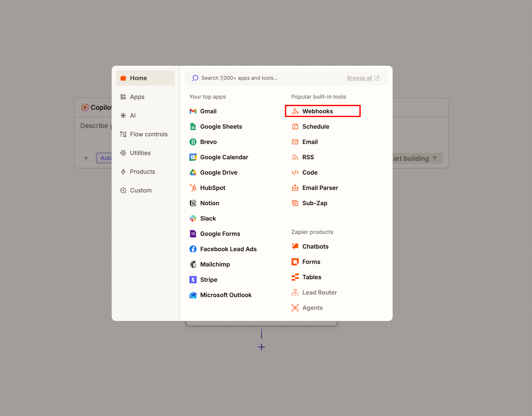Select the Tables product icon
Viewport: 532px width, 416px height.
(295, 277)
